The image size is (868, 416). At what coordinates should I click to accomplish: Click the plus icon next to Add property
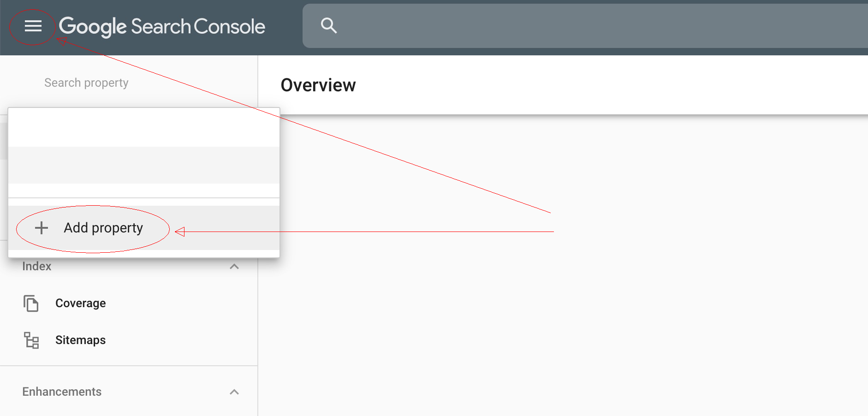point(42,228)
